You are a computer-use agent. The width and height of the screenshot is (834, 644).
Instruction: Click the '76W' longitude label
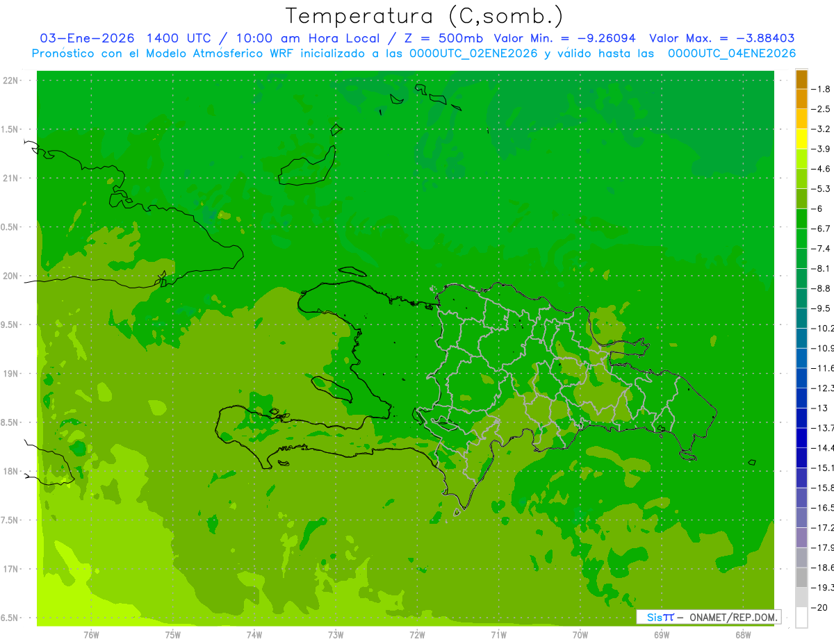coord(91,635)
